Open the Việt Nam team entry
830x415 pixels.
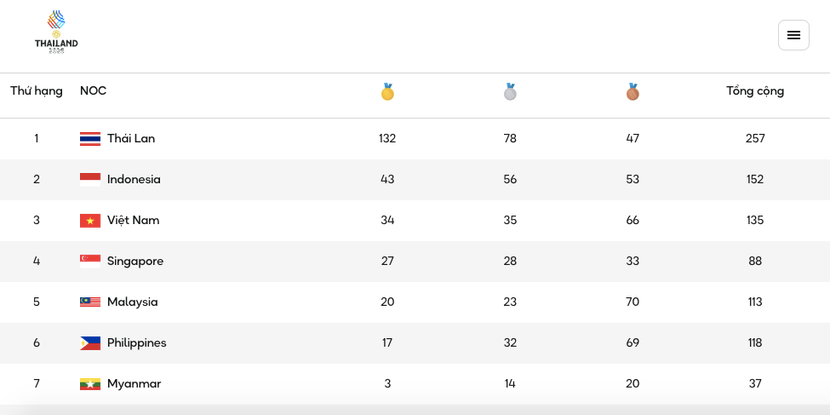pyautogui.click(x=133, y=221)
